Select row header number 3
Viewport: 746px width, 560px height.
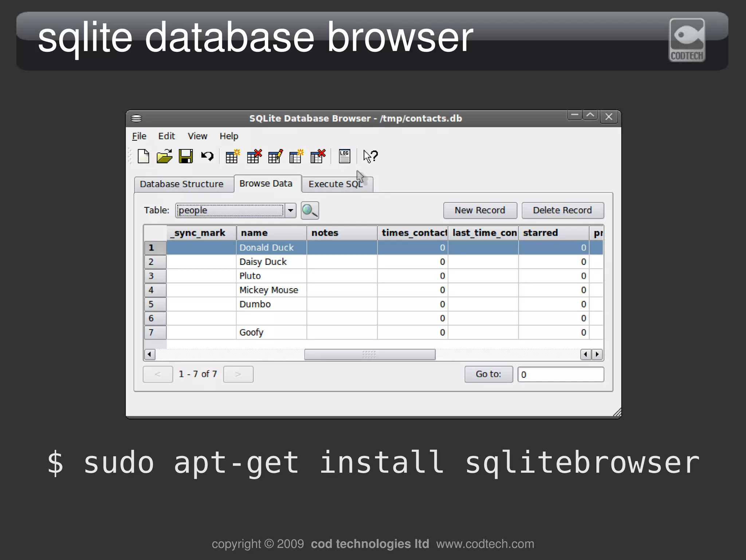pos(155,276)
